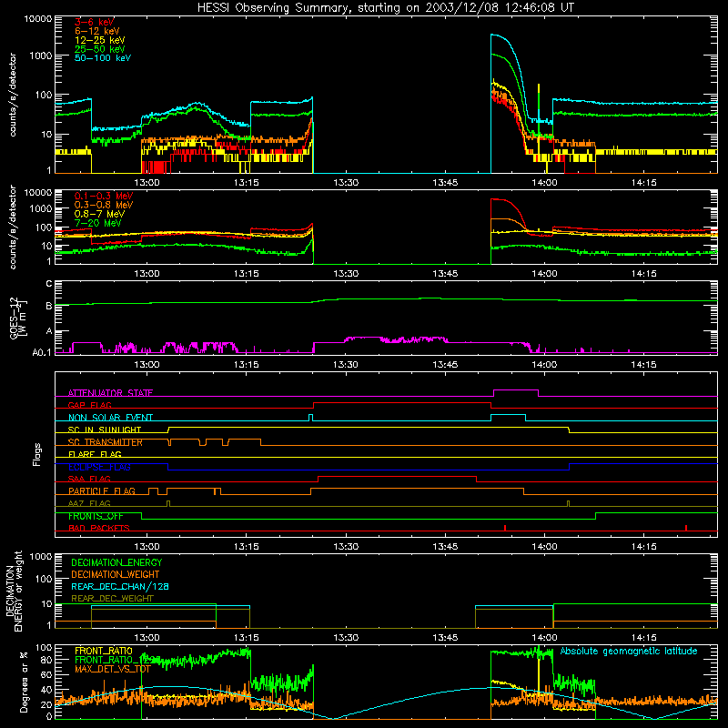728x728 pixels.
Task: Click the "GAP_FLAG" flag label
Action: tap(90, 405)
